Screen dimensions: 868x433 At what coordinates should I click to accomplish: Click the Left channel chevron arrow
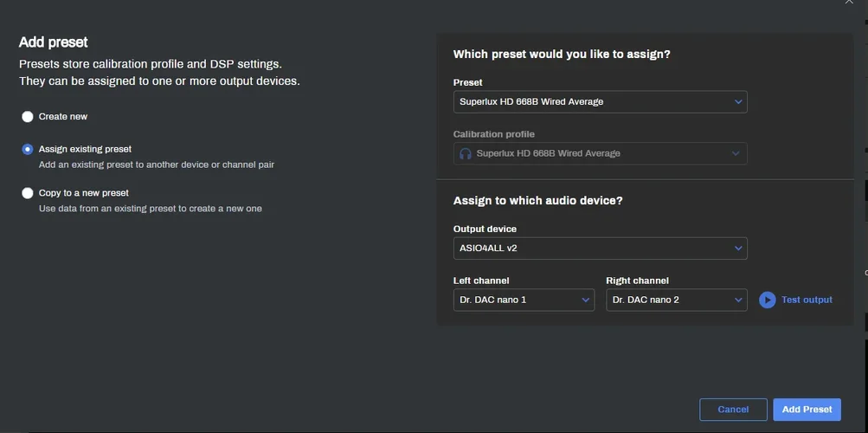(585, 301)
